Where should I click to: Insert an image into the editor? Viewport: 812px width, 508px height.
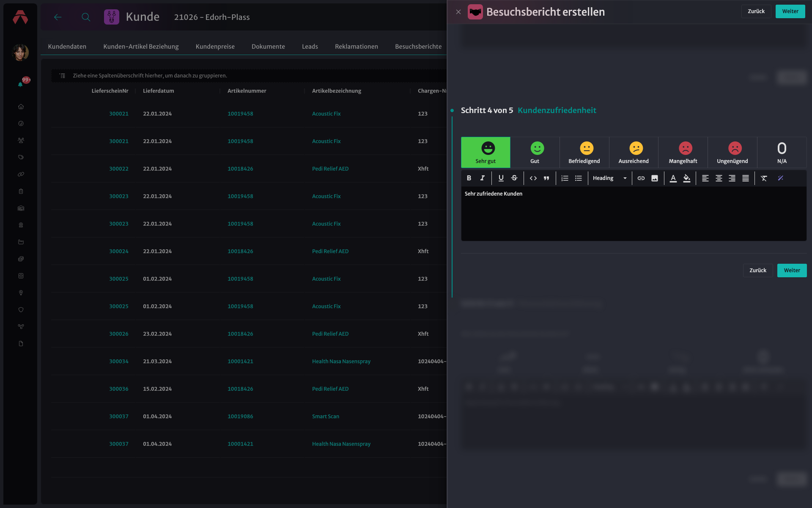pos(655,178)
